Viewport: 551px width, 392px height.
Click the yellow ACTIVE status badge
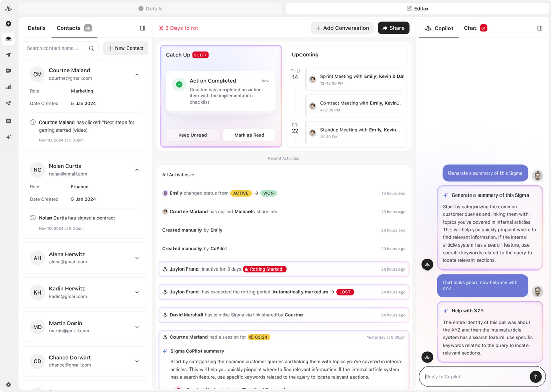[x=241, y=193]
